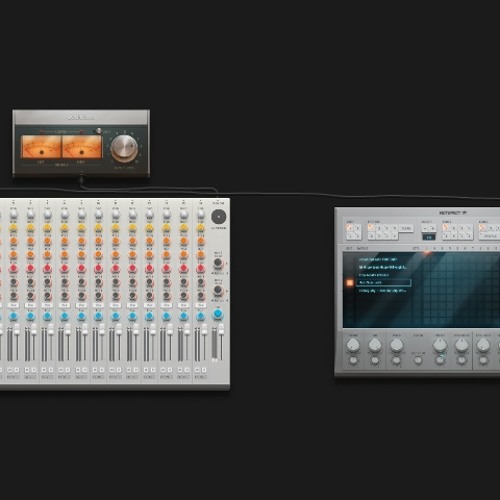
Task: Toggle the left square button below the rightmost channel fader
Action: click(197, 370)
